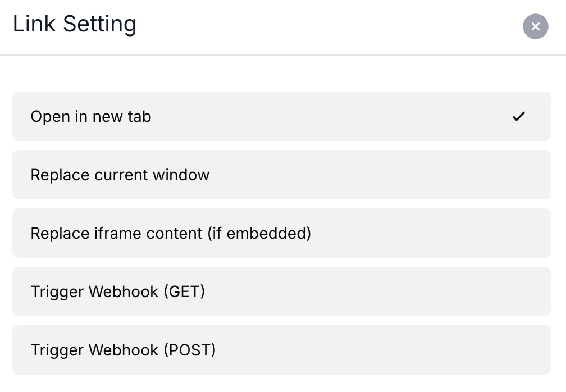Click the POST text in webhook option

click(190, 350)
